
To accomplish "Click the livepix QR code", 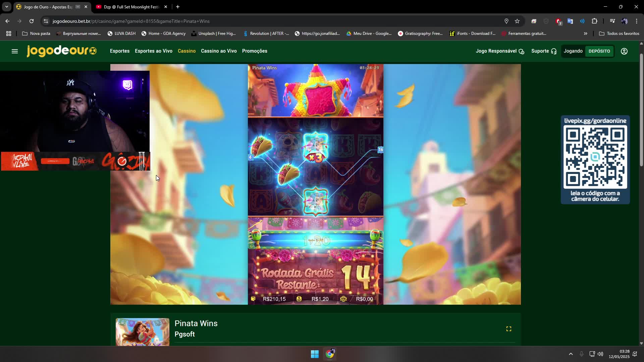I will [x=595, y=157].
